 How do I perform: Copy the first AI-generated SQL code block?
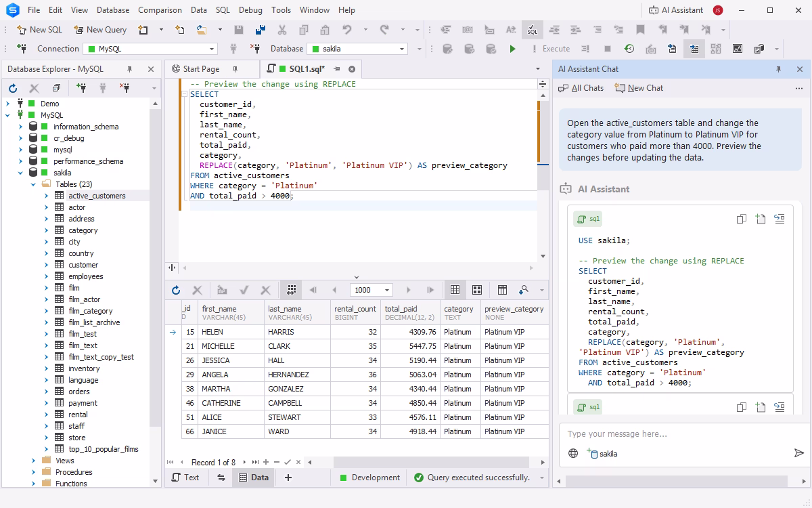coord(742,219)
